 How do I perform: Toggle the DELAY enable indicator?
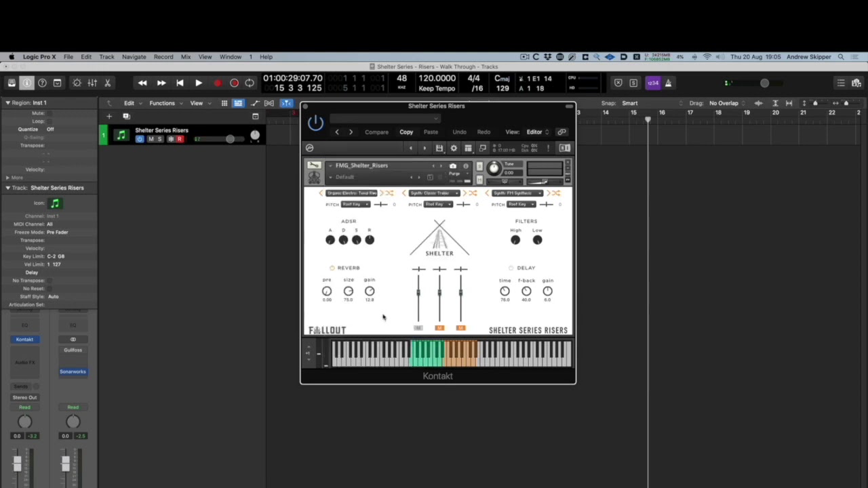pos(511,268)
